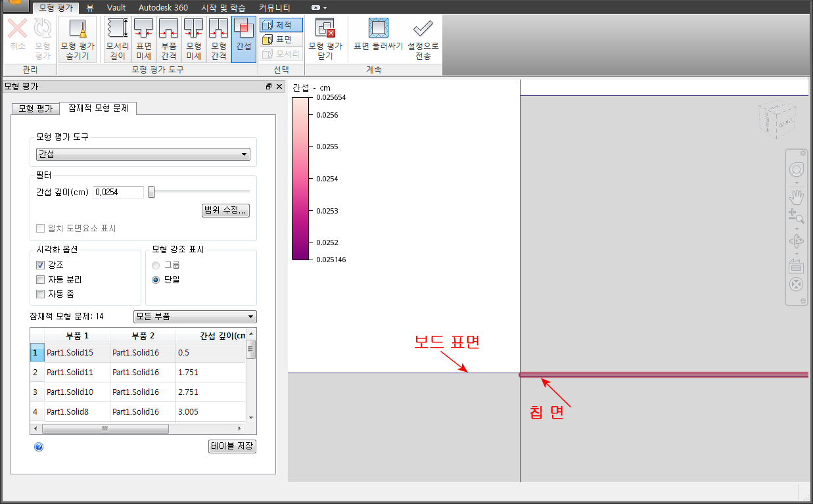This screenshot has width=813, height=504.
Task: Close the navigation bar with its X
Action: point(803,153)
